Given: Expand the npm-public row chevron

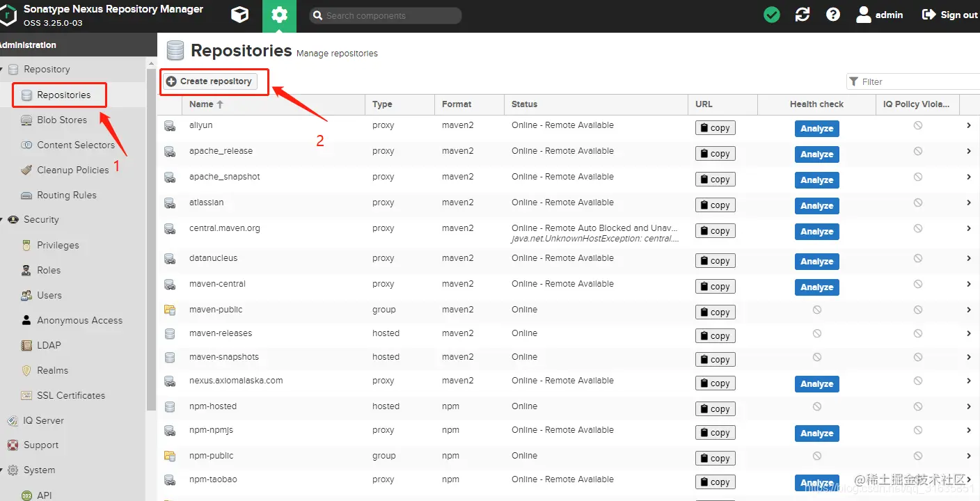Looking at the screenshot, I should click(x=969, y=456).
